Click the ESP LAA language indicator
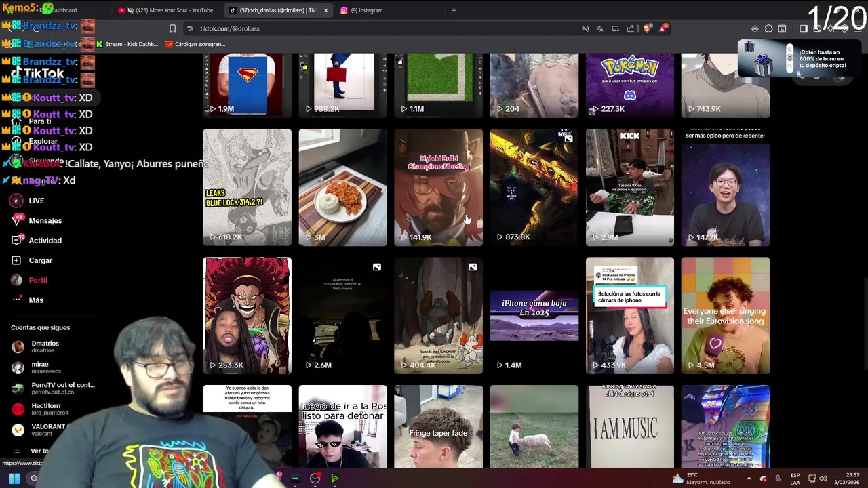Viewport: 868px width, 488px height. [x=795, y=479]
